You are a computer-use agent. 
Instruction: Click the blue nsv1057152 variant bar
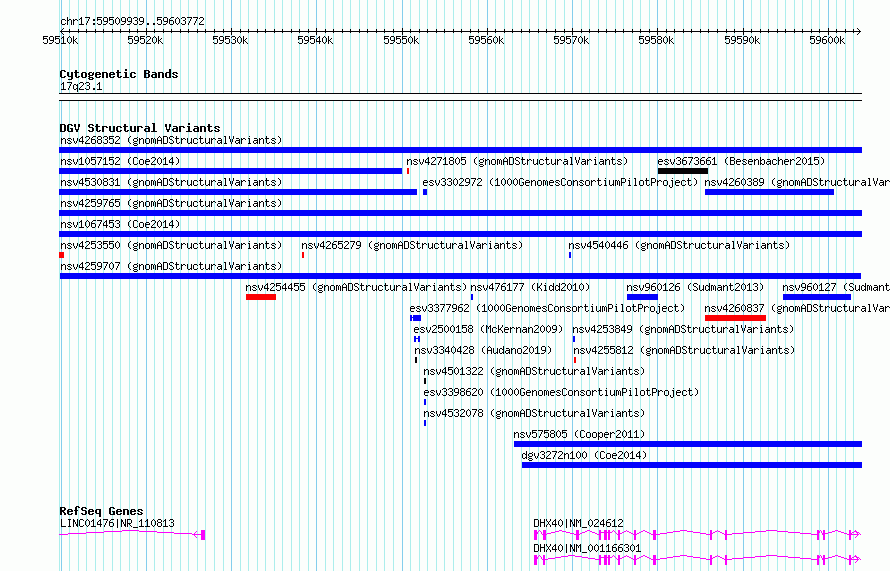pos(230,171)
